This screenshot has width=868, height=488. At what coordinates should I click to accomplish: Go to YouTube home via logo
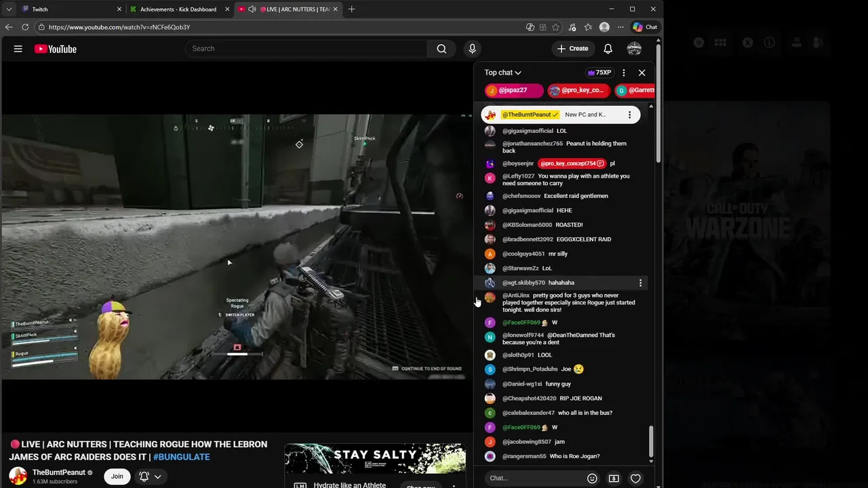pos(56,49)
